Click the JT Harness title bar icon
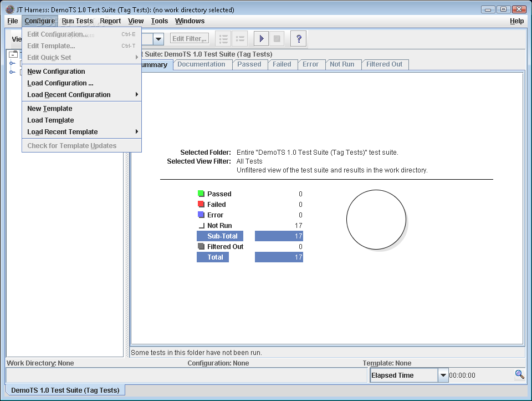This screenshot has width=532, height=401. [10, 9]
